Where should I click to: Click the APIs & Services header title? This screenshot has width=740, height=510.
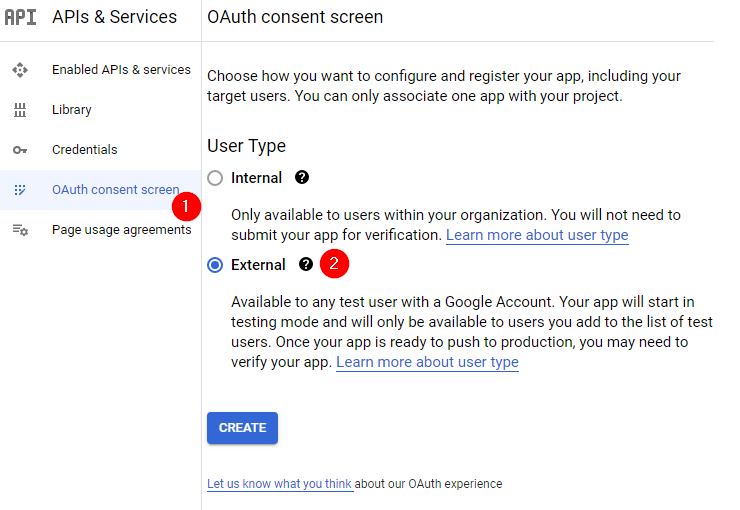[x=114, y=17]
